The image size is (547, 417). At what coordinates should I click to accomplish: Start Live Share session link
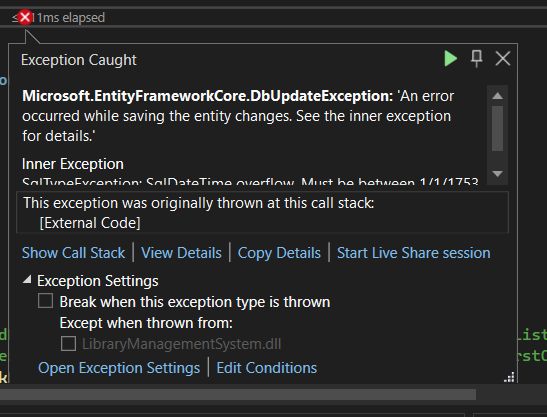coord(413,253)
